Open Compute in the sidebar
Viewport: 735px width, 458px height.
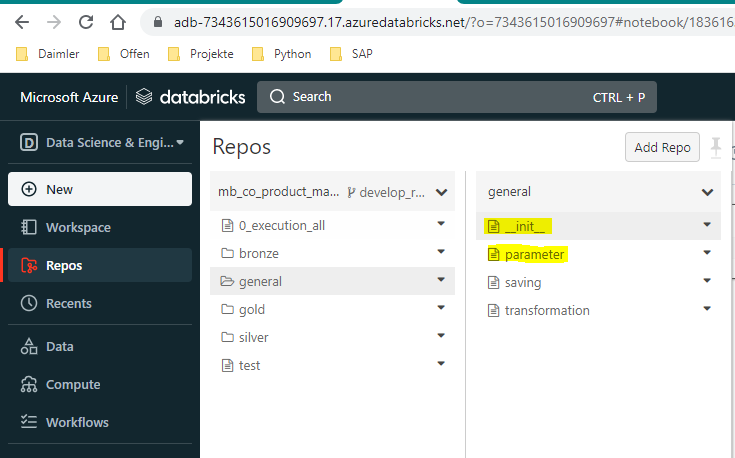point(73,384)
